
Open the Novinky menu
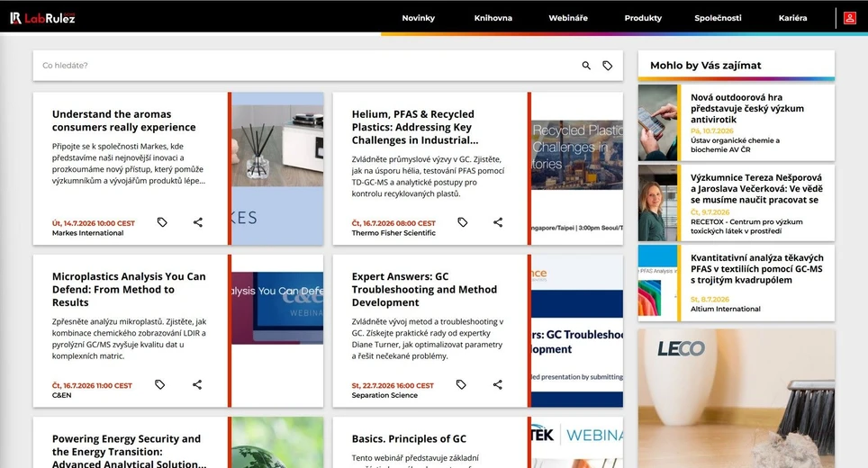(419, 18)
